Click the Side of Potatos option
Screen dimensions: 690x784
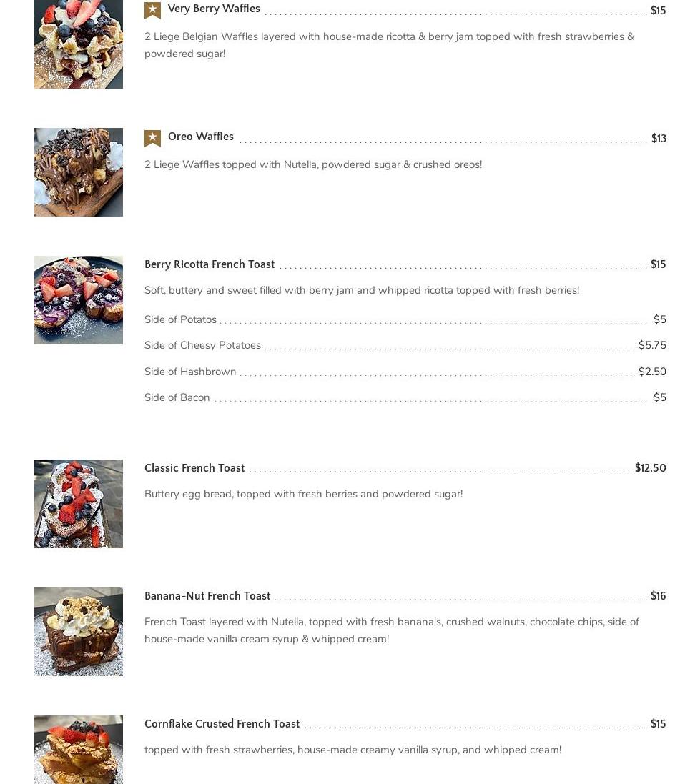[180, 319]
